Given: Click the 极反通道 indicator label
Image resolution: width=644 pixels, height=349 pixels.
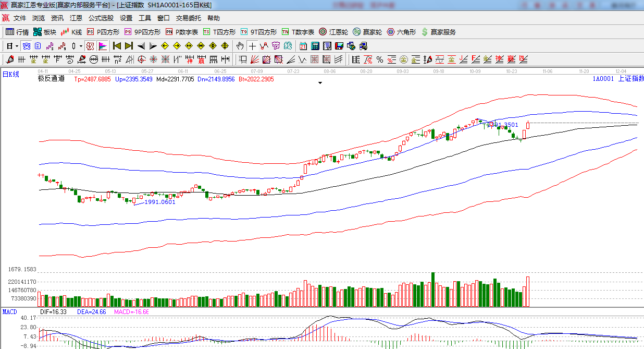Looking at the screenshot, I should coord(51,79).
